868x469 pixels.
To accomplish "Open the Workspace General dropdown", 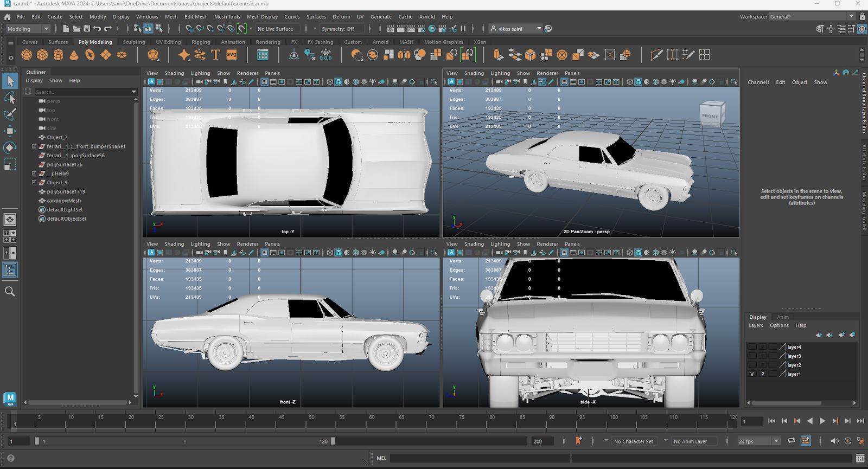I will pyautogui.click(x=812, y=17).
